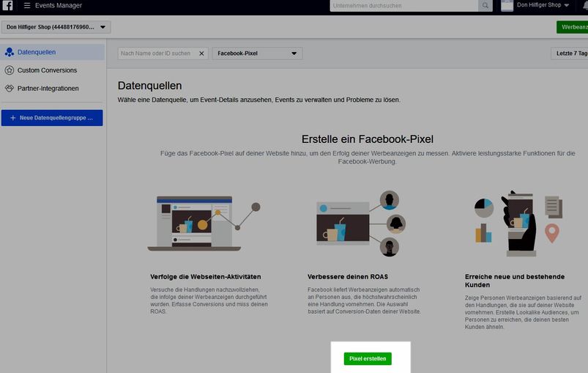
Task: Select Datenquellen in the sidebar
Action: coord(53,52)
